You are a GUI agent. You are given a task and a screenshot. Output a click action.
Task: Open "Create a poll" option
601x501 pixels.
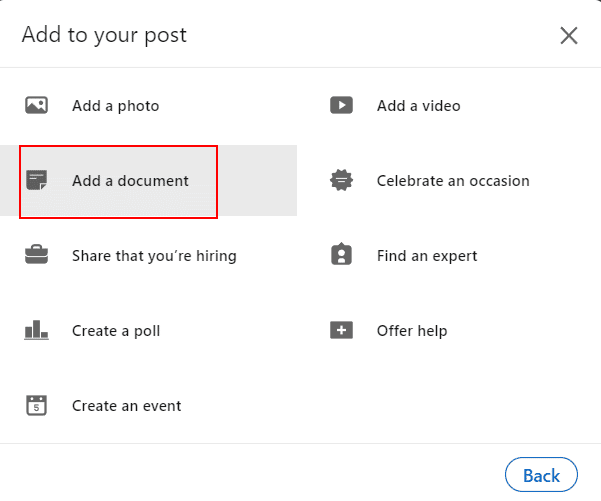pos(116,331)
